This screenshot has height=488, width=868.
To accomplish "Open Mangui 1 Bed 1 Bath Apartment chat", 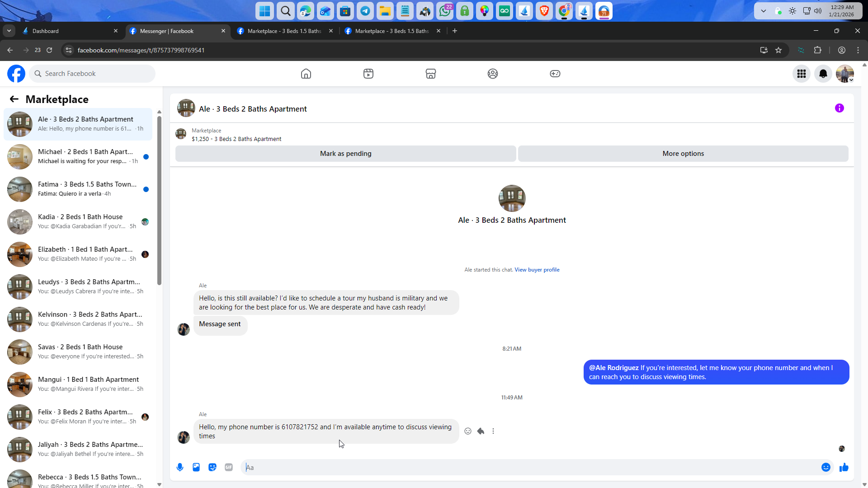I will tap(78, 385).
